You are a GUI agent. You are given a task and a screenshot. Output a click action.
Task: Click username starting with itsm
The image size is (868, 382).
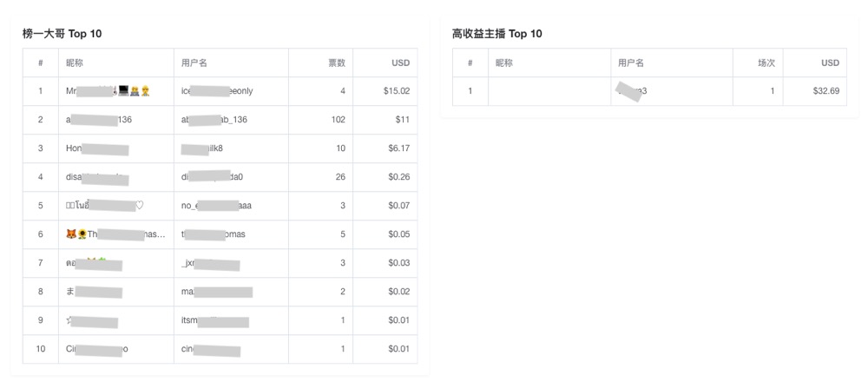click(x=215, y=320)
